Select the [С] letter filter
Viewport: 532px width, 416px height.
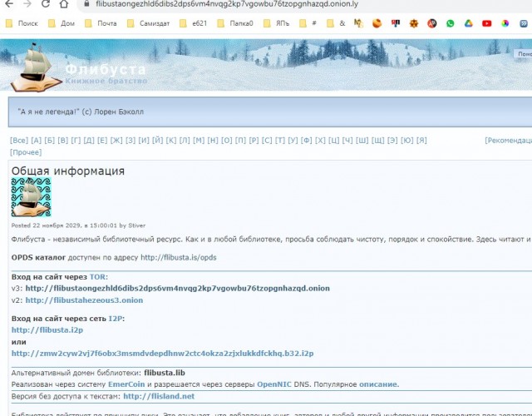267,141
